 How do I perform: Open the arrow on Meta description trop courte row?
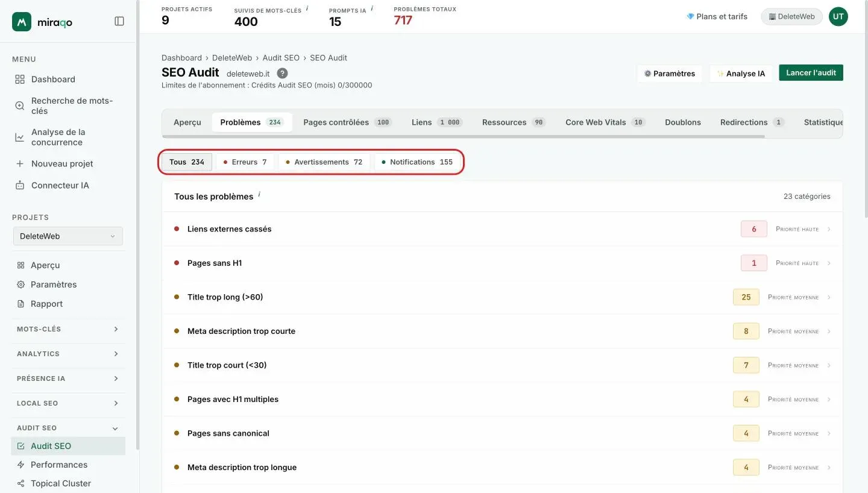[x=829, y=331]
